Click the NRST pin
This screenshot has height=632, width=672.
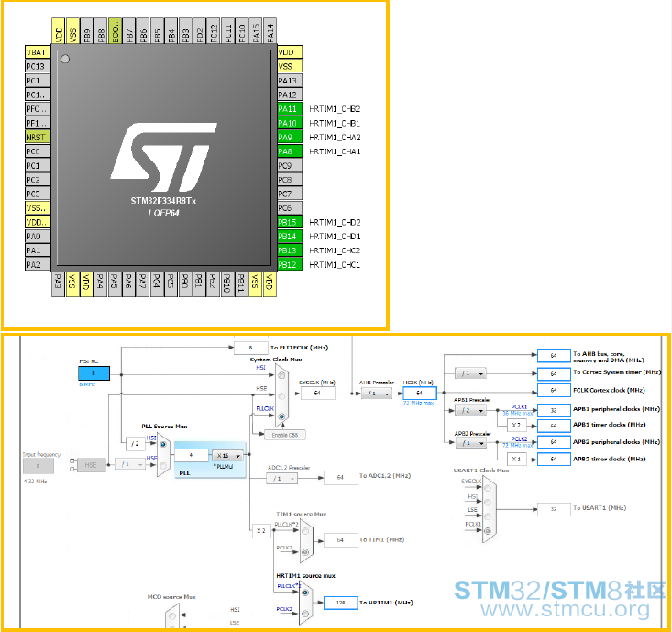(38, 138)
